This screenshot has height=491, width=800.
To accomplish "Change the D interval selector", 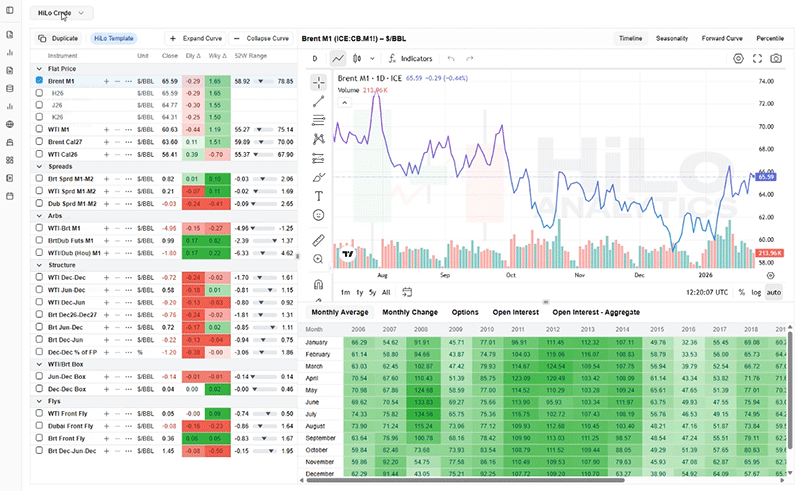I will [x=315, y=59].
